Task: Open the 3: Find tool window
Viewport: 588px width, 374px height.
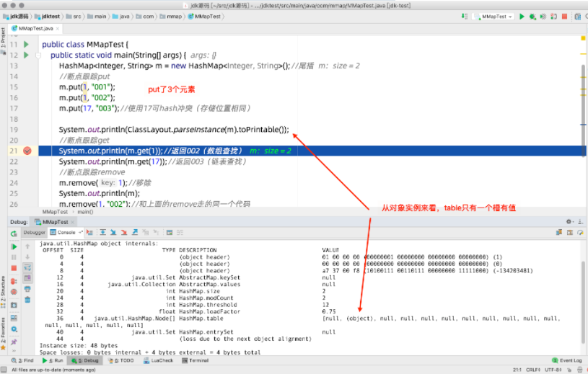Action: point(22,360)
